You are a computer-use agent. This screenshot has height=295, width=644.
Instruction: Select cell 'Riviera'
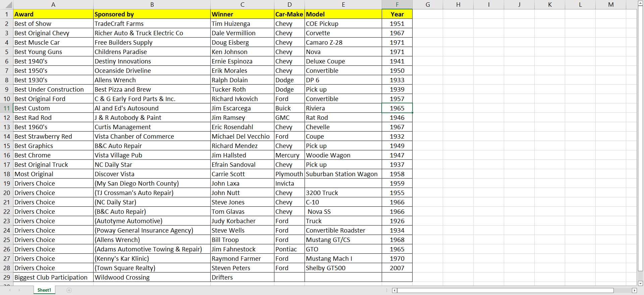pyautogui.click(x=343, y=108)
